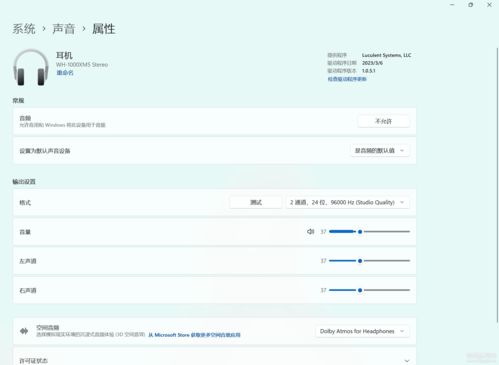499x365 pixels.
Task: Click the Luculent Systems, LLC provider text
Action: [387, 55]
